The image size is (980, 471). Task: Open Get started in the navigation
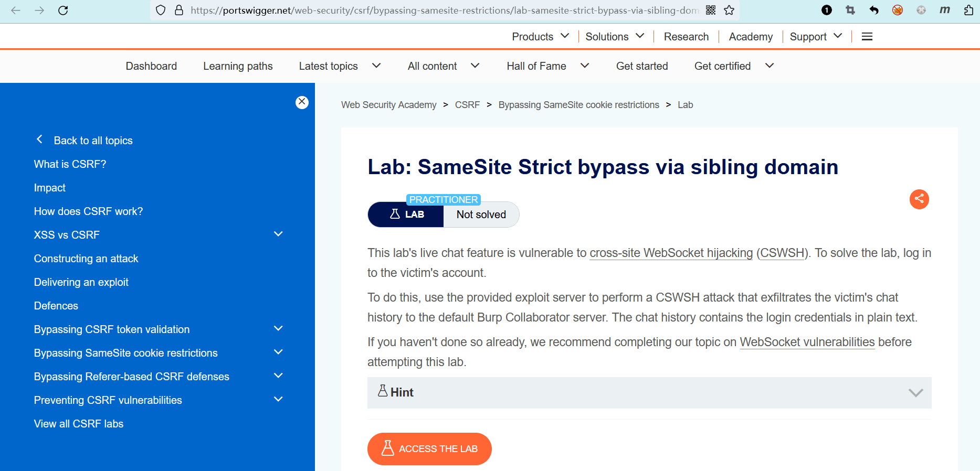click(x=642, y=66)
